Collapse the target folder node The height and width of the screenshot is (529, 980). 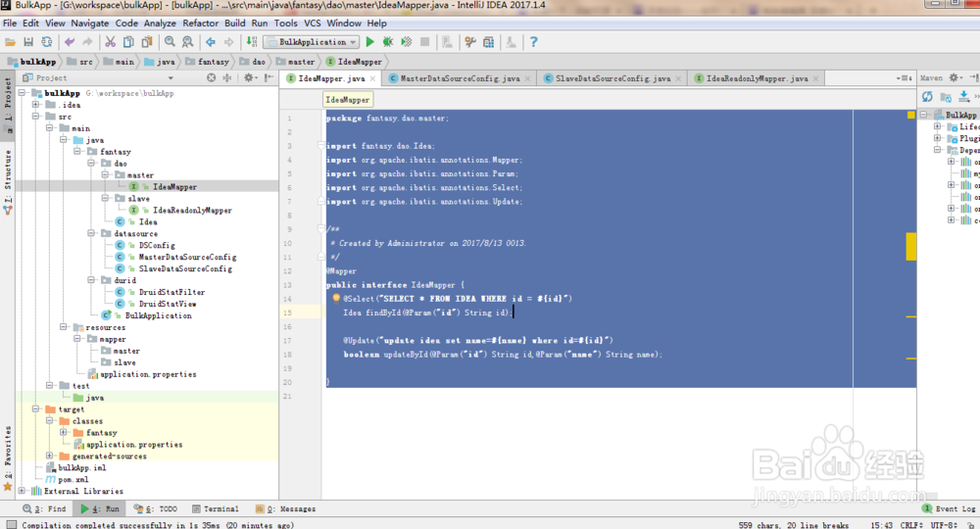pyautogui.click(x=35, y=409)
